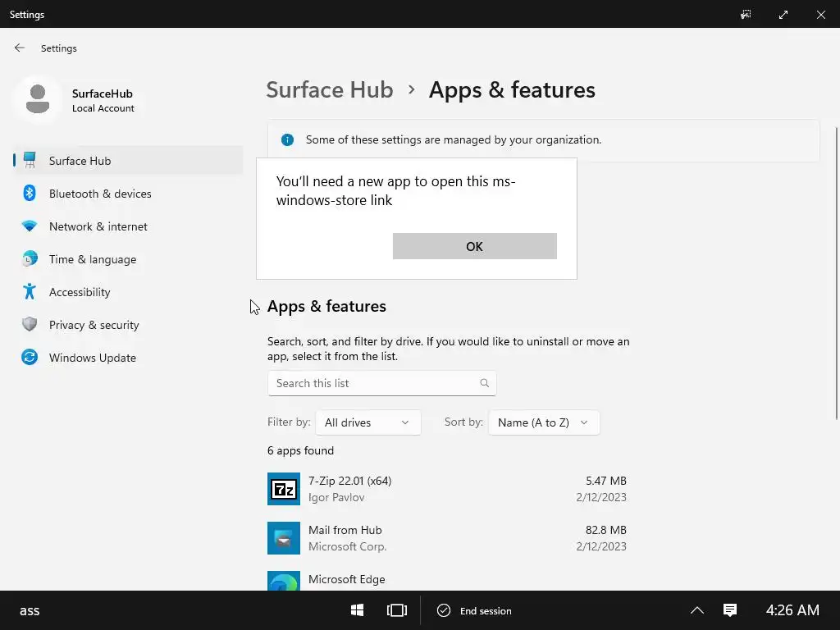Click the title bar icon left of expand arrow
The image size is (840, 630).
pyautogui.click(x=746, y=15)
